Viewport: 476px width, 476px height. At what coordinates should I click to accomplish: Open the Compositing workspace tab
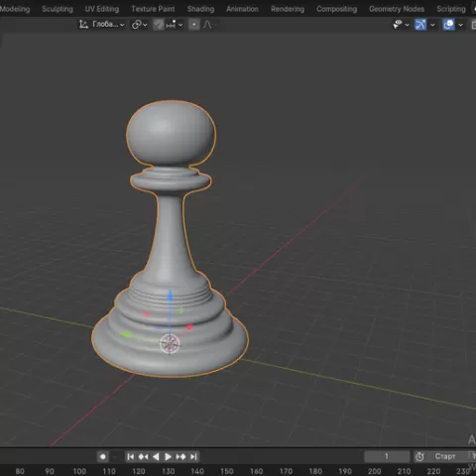[337, 9]
